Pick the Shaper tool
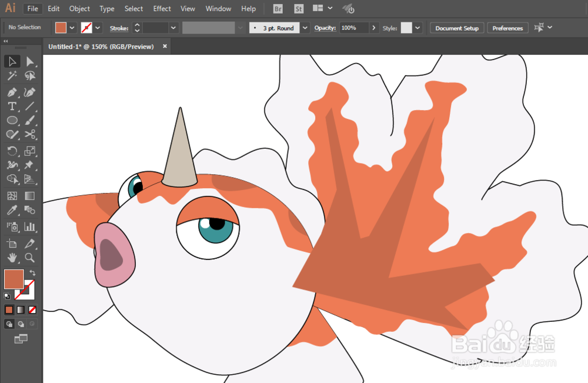588x383 pixels. 12,134
